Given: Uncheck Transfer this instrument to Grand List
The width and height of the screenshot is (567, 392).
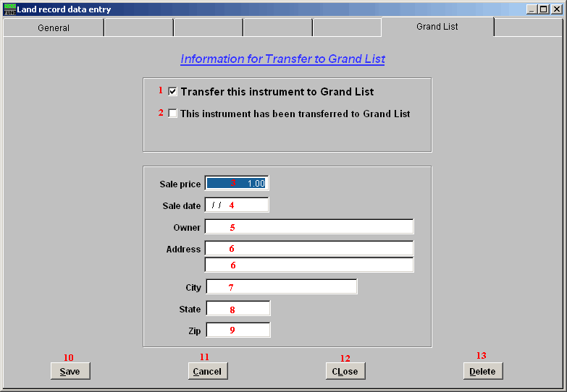Looking at the screenshot, I should click(x=173, y=92).
